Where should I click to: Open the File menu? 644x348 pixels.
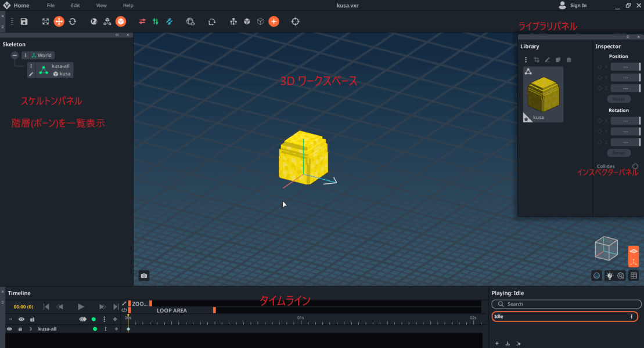coord(51,5)
